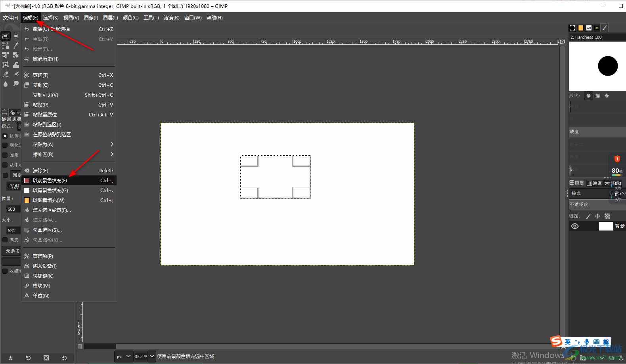This screenshot has width=626, height=364.
Task: Click Copy in Edit menu
Action: coord(69,85)
